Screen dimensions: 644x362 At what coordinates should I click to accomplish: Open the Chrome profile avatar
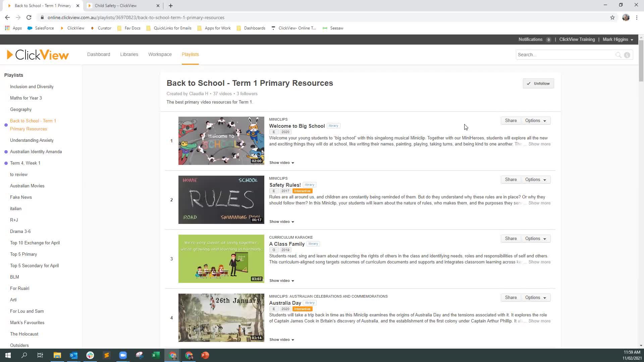tap(626, 17)
